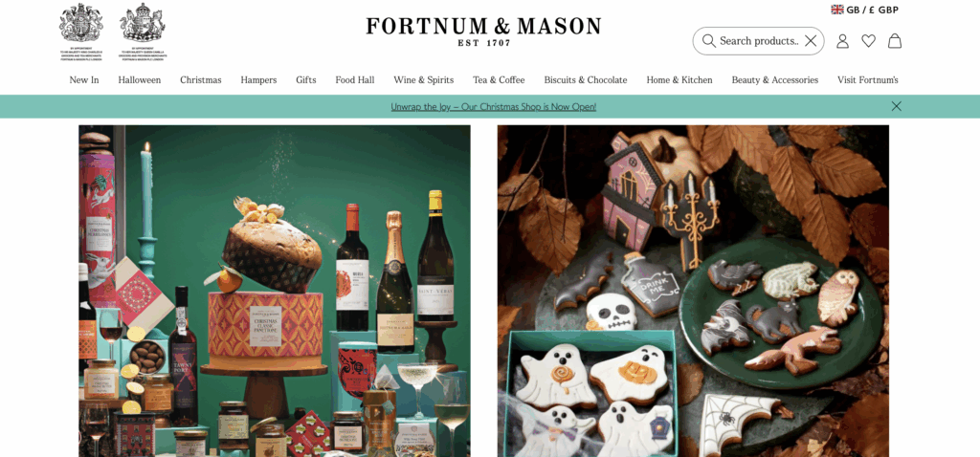Open the Hampers menu

point(258,80)
